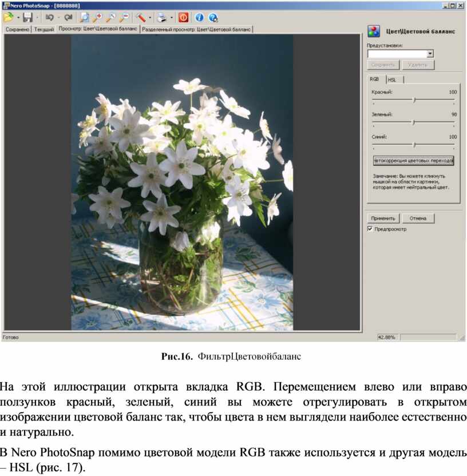The image size is (467, 476).
Task: Click the flower bouquet image preview
Action: (182, 182)
